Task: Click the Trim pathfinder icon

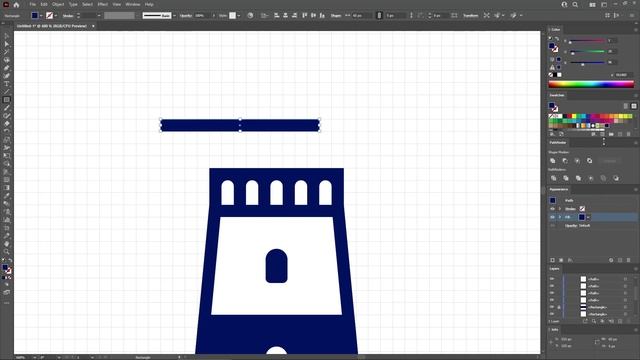Action: point(566,178)
